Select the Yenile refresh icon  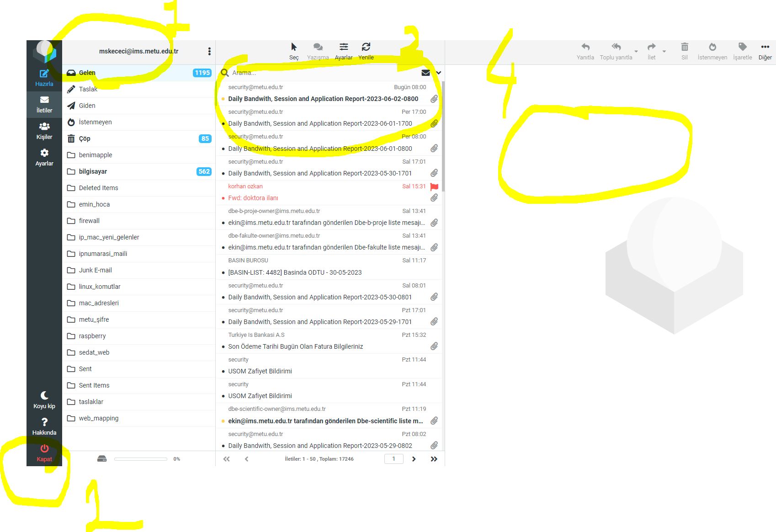366,47
